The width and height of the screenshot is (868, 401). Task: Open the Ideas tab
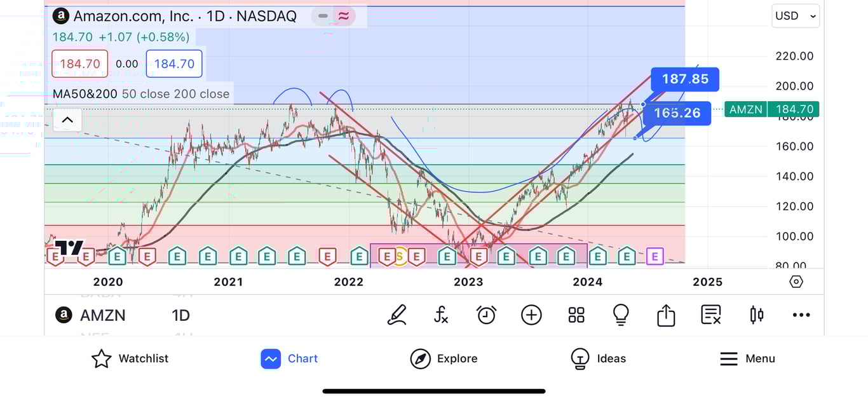pos(598,358)
